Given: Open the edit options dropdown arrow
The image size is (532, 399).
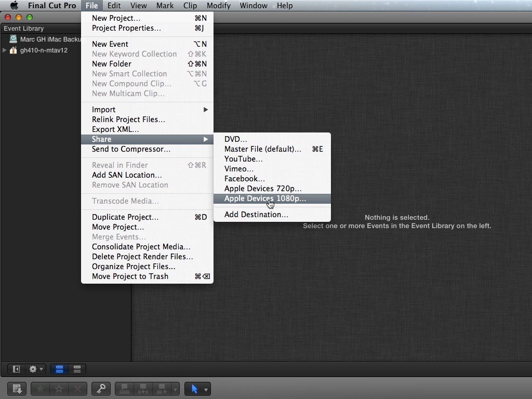Looking at the screenshot, I should pos(175,389).
